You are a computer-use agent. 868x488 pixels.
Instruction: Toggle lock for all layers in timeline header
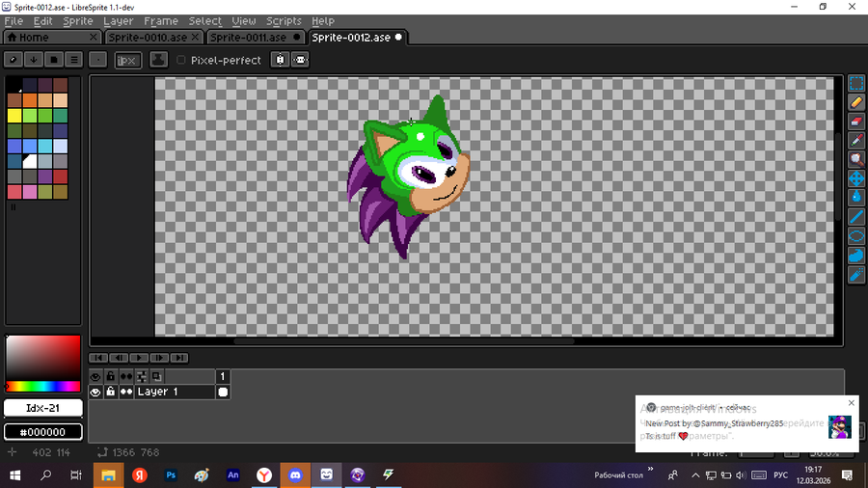click(x=111, y=377)
